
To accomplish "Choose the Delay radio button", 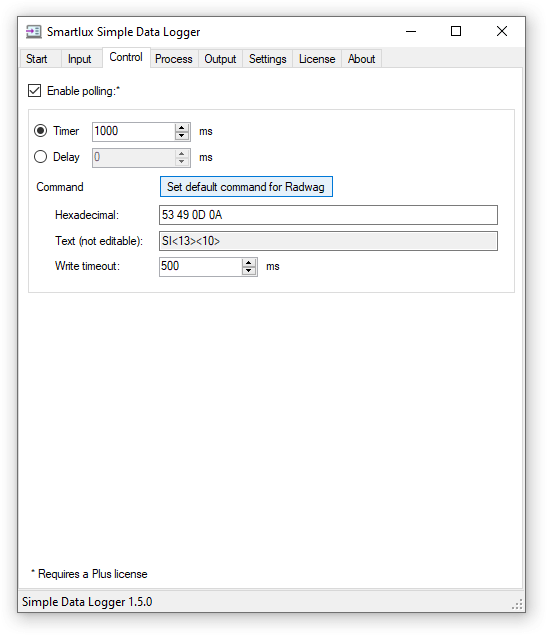I will tap(40, 157).
